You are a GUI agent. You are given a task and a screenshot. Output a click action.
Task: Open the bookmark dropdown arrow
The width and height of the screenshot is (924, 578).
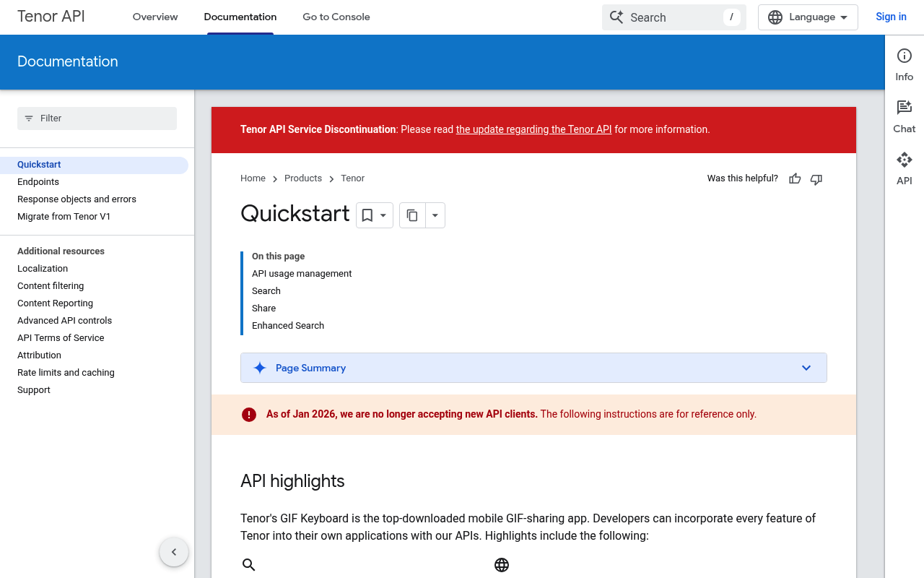click(x=383, y=215)
